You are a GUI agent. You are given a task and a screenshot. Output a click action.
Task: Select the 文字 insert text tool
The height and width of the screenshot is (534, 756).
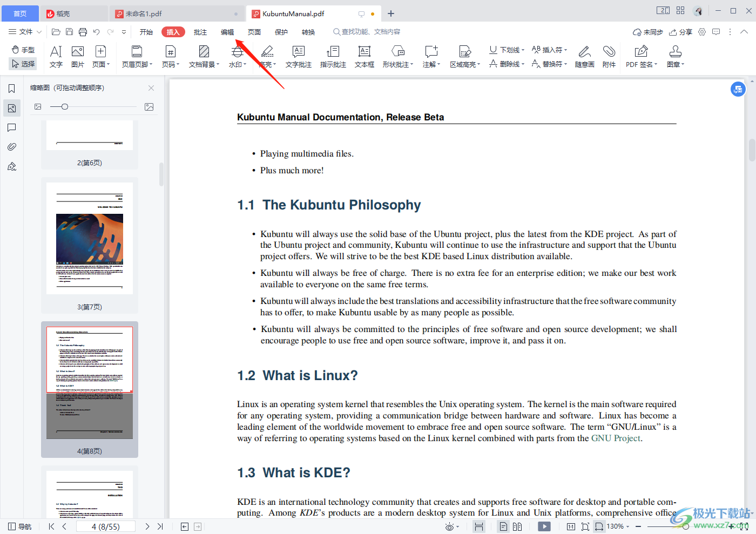point(56,57)
